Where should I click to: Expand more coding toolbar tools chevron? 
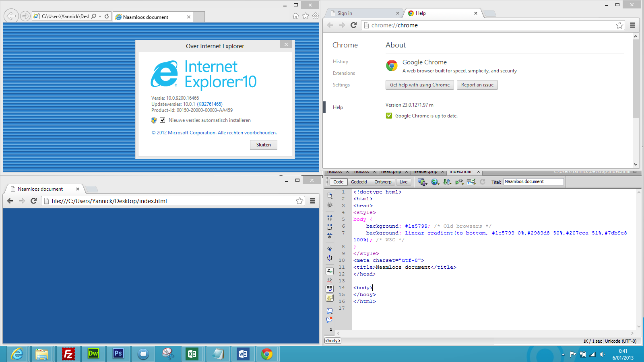tap(331, 330)
